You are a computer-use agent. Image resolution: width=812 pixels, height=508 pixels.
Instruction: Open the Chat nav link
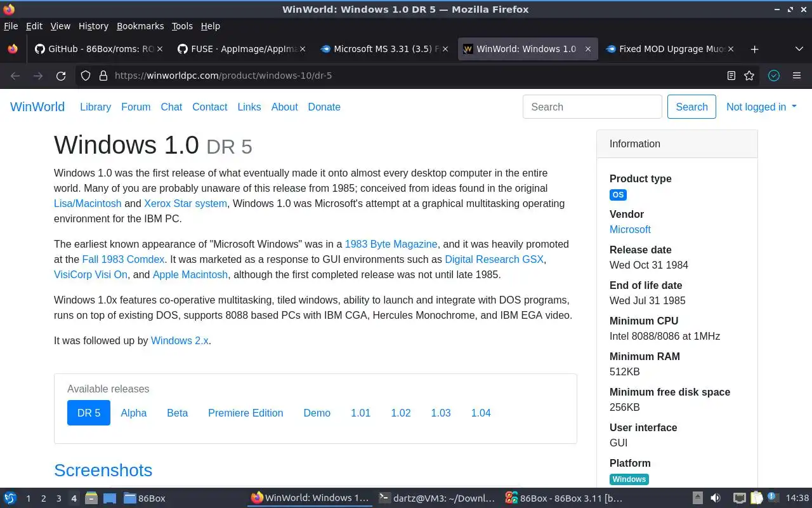[171, 107]
